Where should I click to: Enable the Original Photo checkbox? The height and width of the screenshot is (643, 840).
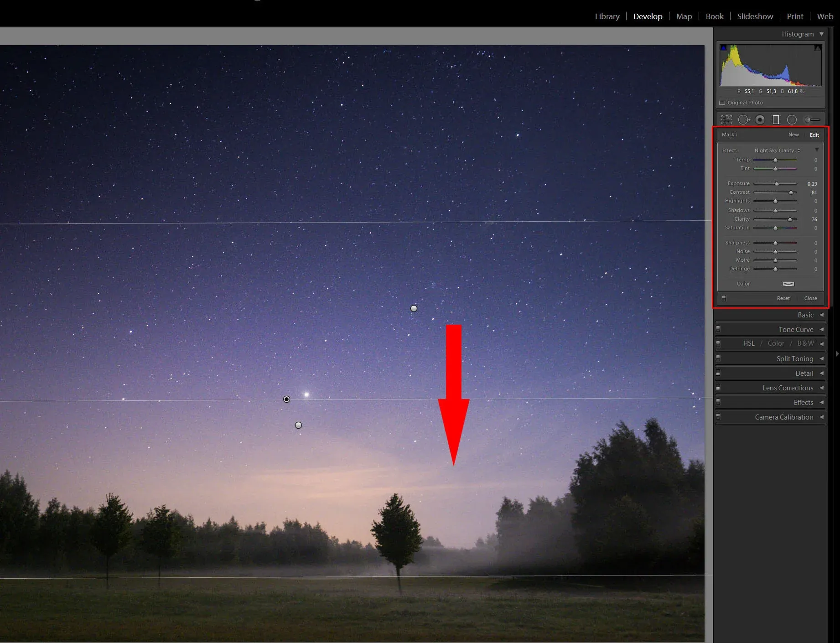coord(722,103)
